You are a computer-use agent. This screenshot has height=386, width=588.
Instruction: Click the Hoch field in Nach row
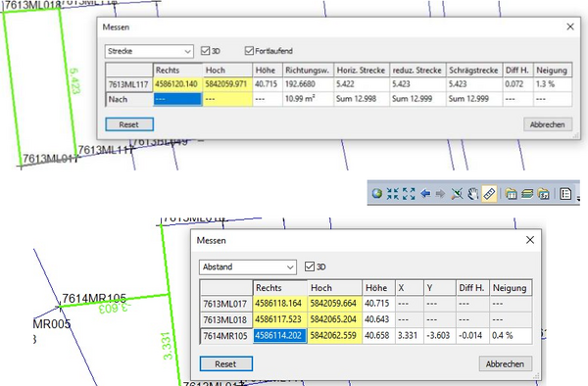coord(227,99)
